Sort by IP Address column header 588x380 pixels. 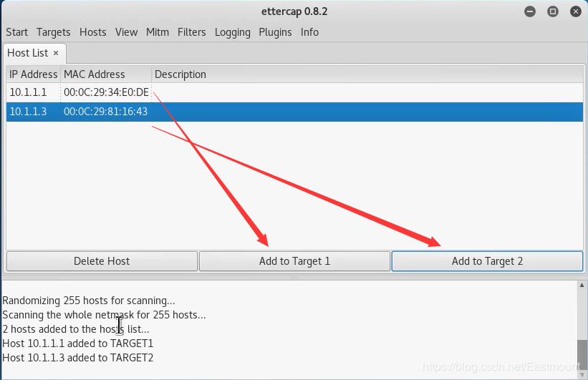coord(34,74)
